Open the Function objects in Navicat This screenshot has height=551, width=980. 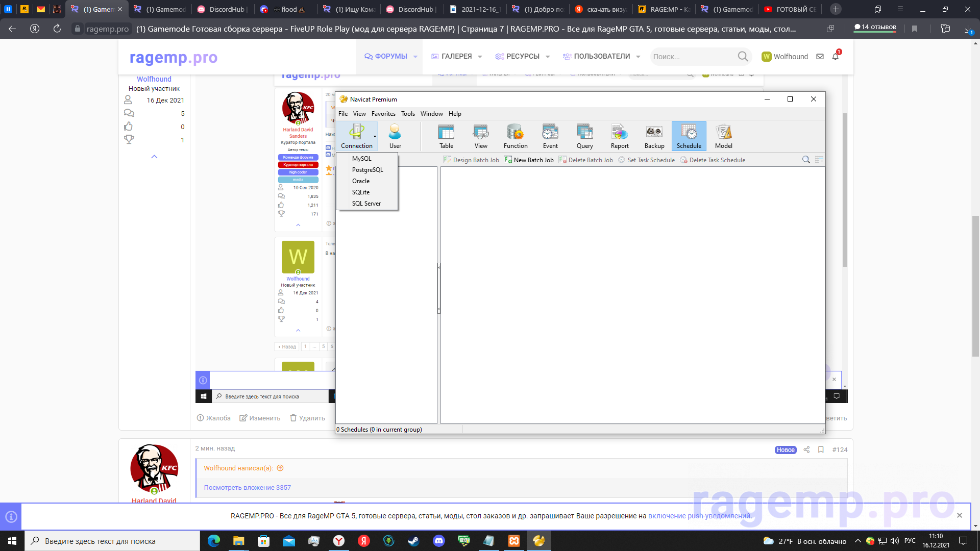(x=516, y=136)
